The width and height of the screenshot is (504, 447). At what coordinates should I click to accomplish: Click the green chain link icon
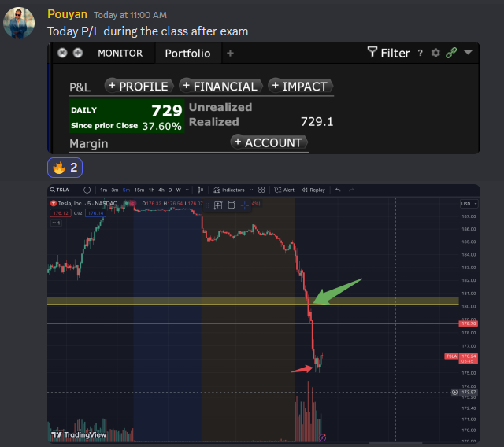coord(451,53)
